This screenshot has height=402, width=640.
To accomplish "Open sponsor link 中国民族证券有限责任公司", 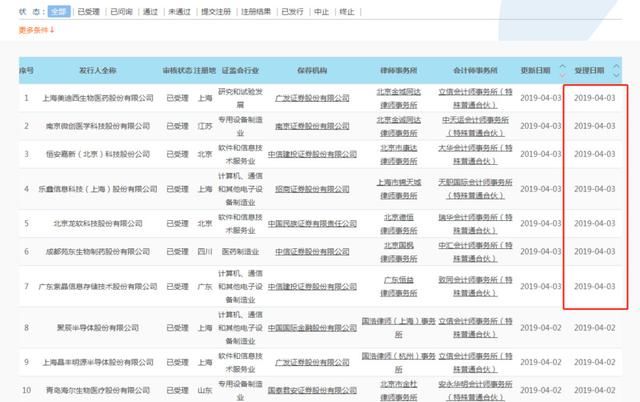I will (312, 224).
